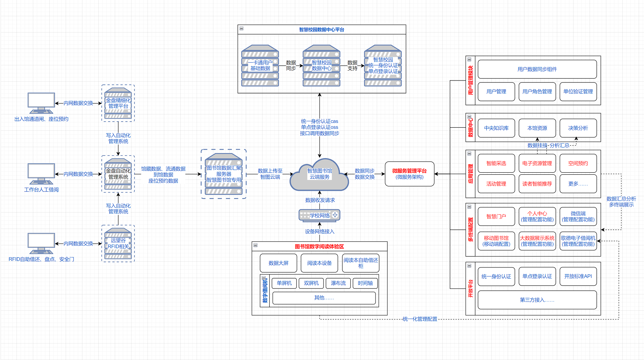
Task: Select the 数据大屏 box
Action: pyautogui.click(x=278, y=263)
